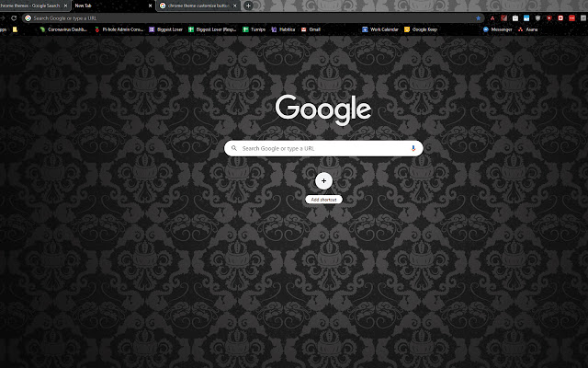Click the magnifier icon in search box
This screenshot has width=588, height=368.
(234, 148)
